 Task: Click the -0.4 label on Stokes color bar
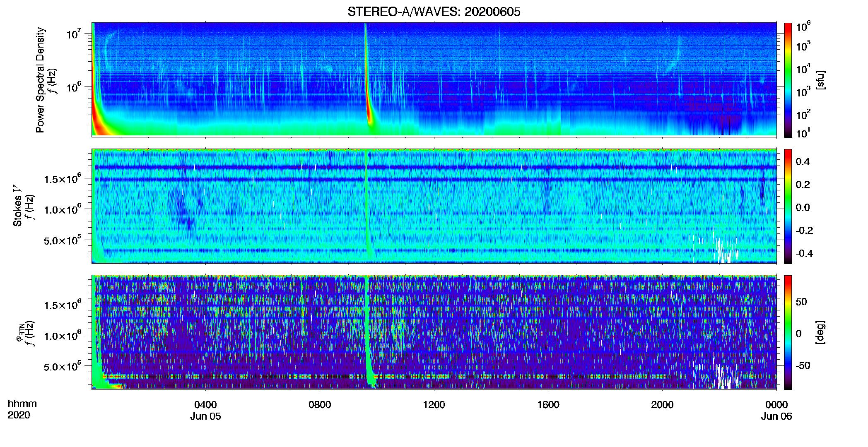point(804,253)
